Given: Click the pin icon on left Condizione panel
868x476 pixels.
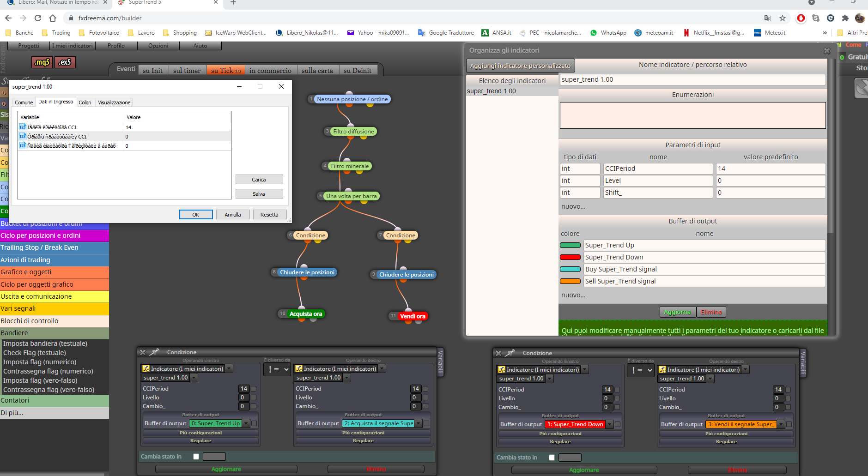Looking at the screenshot, I should (154, 352).
